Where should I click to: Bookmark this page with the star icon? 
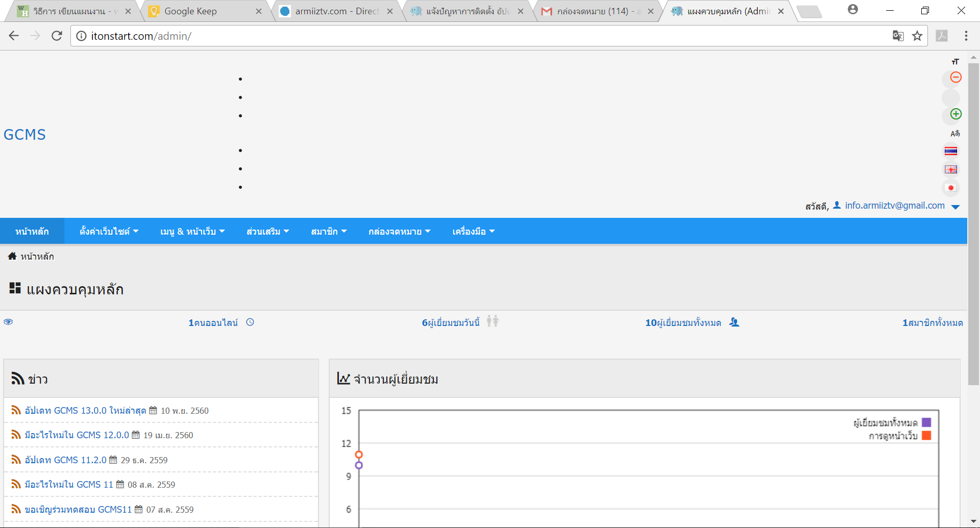917,36
